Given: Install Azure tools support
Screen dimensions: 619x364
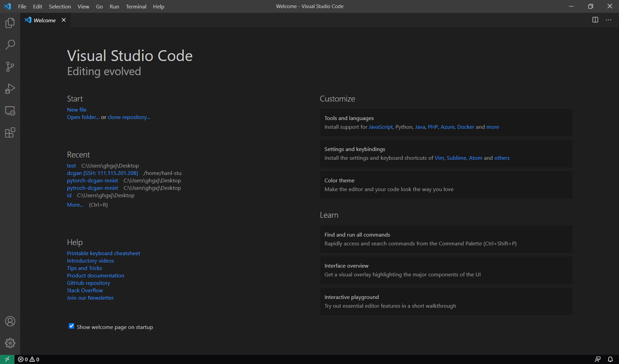Looking at the screenshot, I should pos(448,127).
